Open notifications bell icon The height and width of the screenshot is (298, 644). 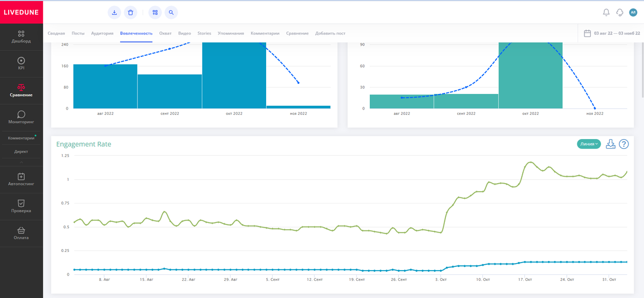[x=606, y=12]
